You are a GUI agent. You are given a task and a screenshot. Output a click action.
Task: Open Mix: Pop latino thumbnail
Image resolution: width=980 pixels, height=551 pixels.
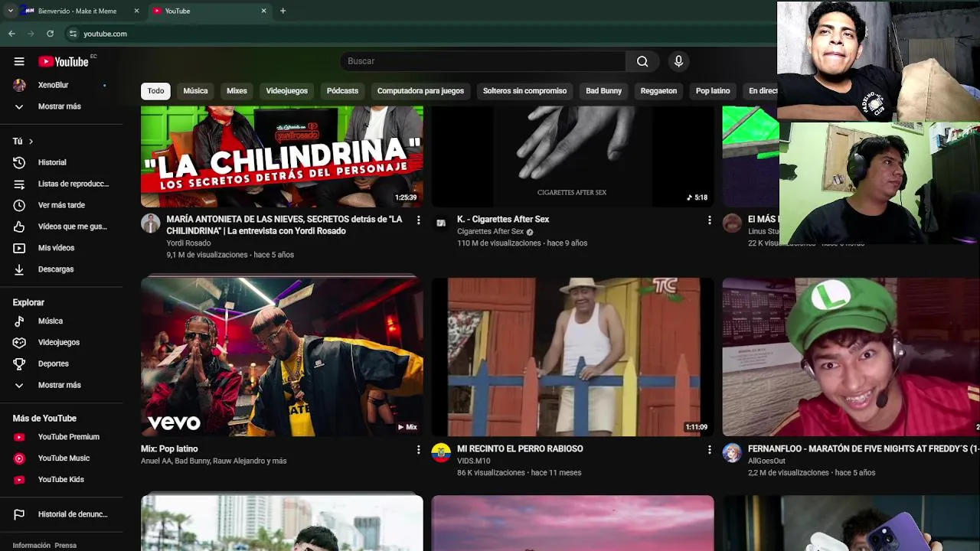tap(282, 357)
